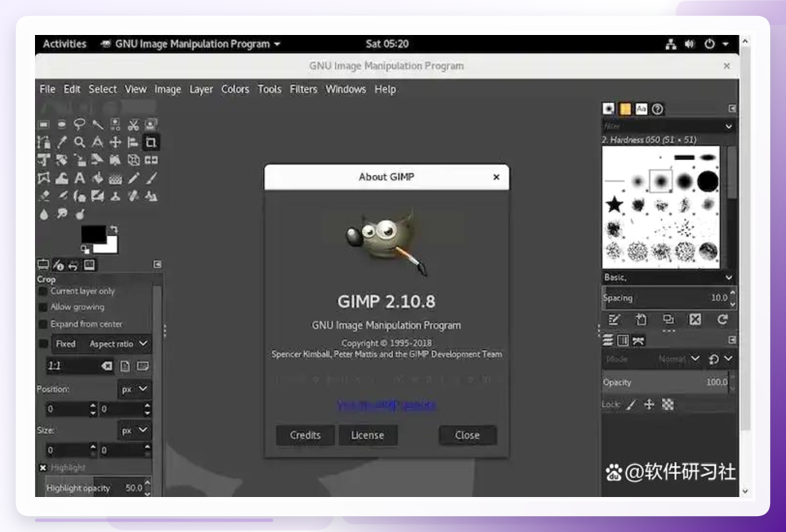Click the black foreground color swatch

tap(93, 234)
